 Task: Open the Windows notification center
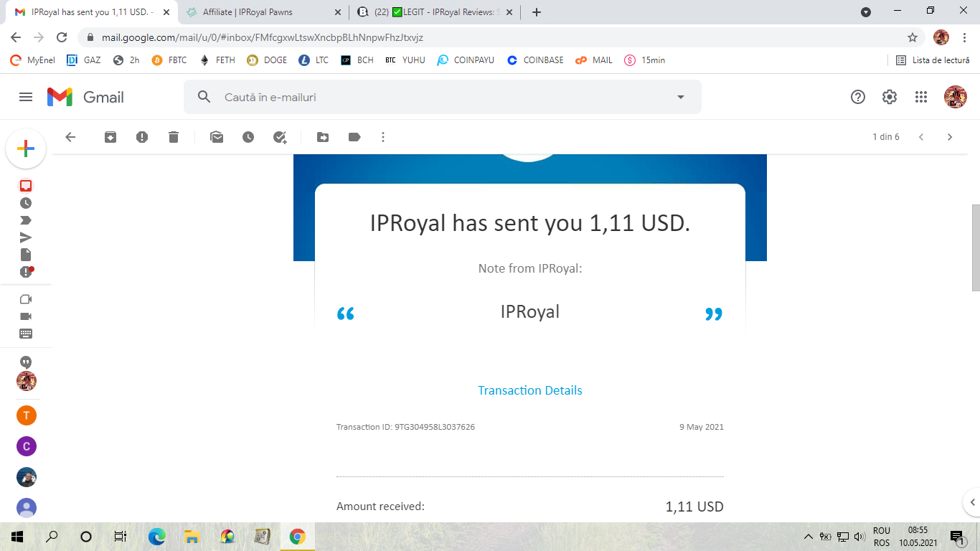[956, 536]
